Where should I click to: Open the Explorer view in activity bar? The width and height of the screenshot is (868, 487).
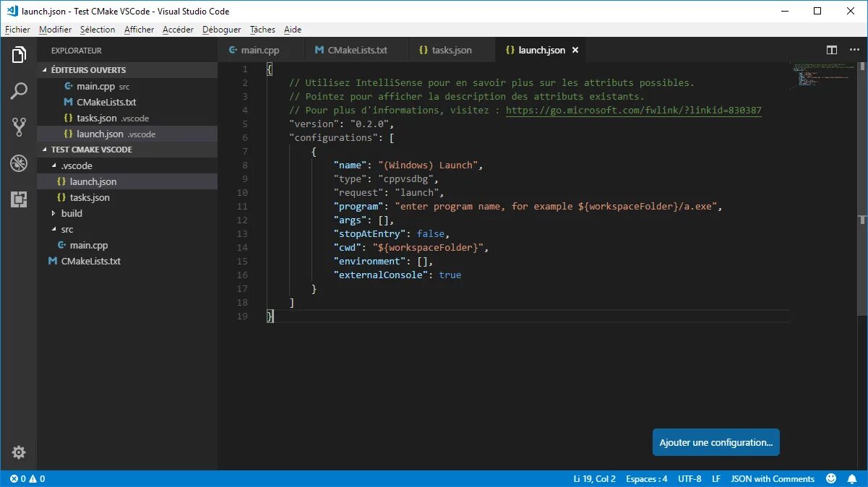tap(19, 55)
